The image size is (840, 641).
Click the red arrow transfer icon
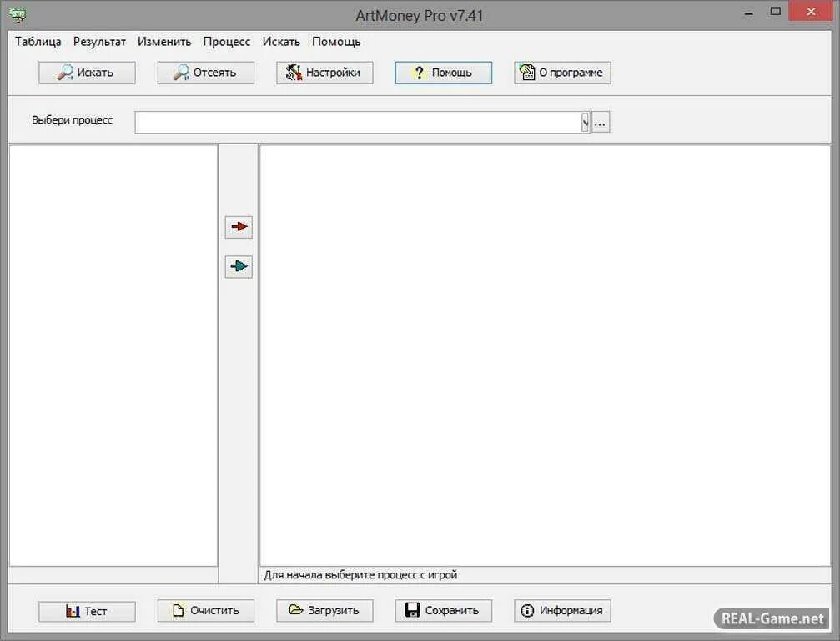(239, 227)
